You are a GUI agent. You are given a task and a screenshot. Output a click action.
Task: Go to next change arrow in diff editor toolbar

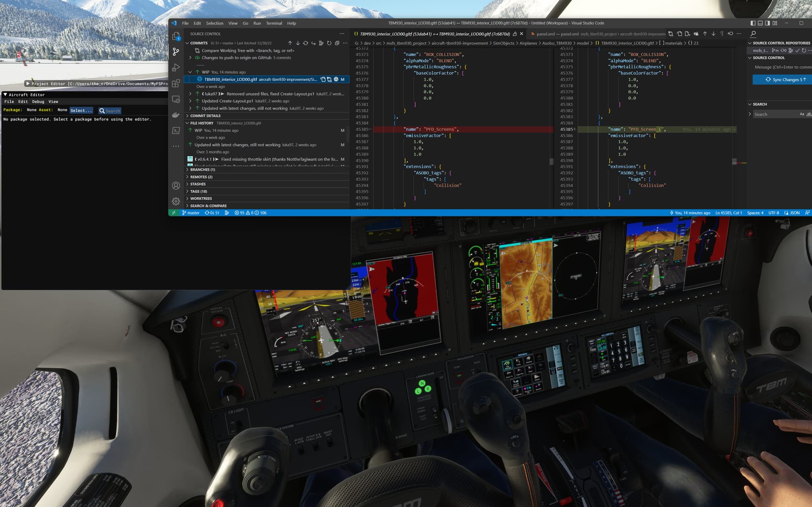tap(713, 34)
